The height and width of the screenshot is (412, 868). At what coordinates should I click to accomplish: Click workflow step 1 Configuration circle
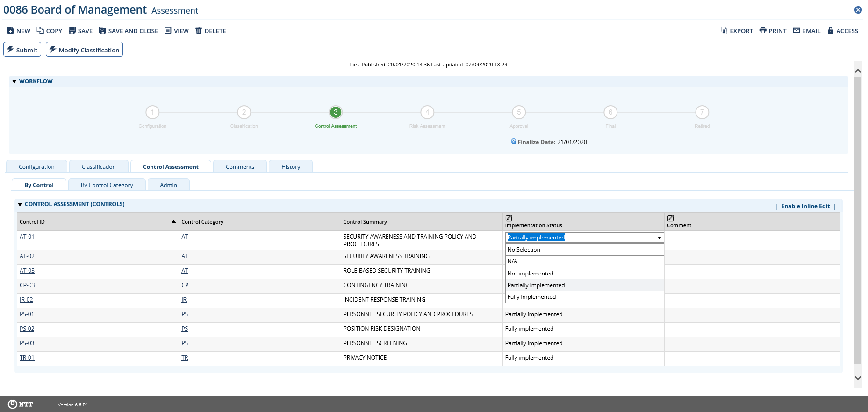point(152,112)
